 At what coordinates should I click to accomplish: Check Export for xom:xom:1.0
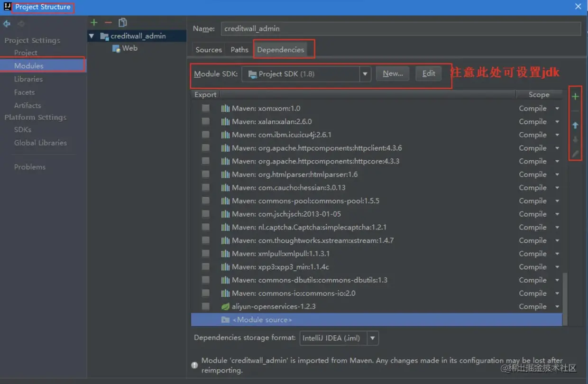[x=205, y=109]
